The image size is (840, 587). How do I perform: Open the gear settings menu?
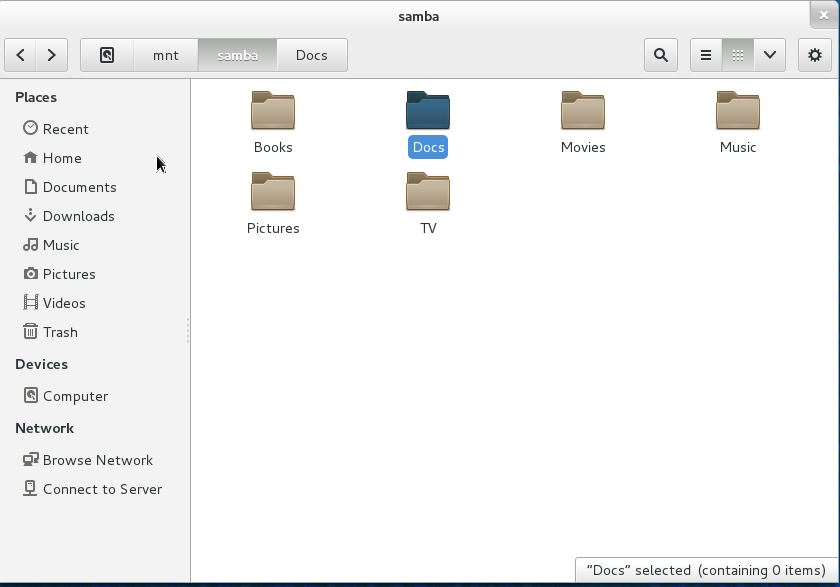pos(815,55)
